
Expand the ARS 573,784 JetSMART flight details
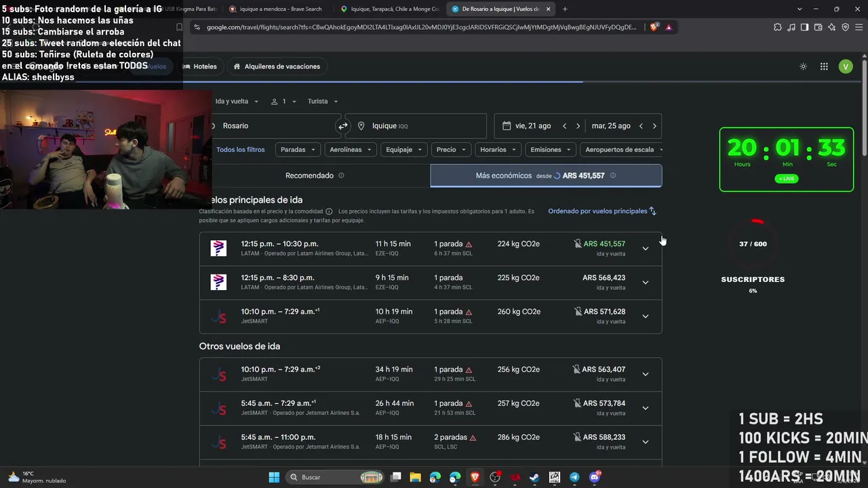coord(646,408)
